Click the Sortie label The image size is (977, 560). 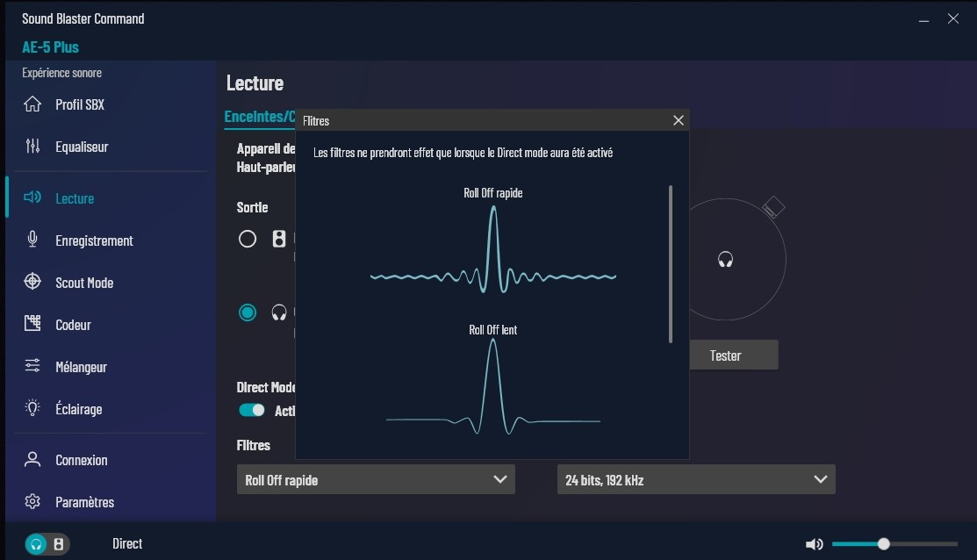[252, 207]
